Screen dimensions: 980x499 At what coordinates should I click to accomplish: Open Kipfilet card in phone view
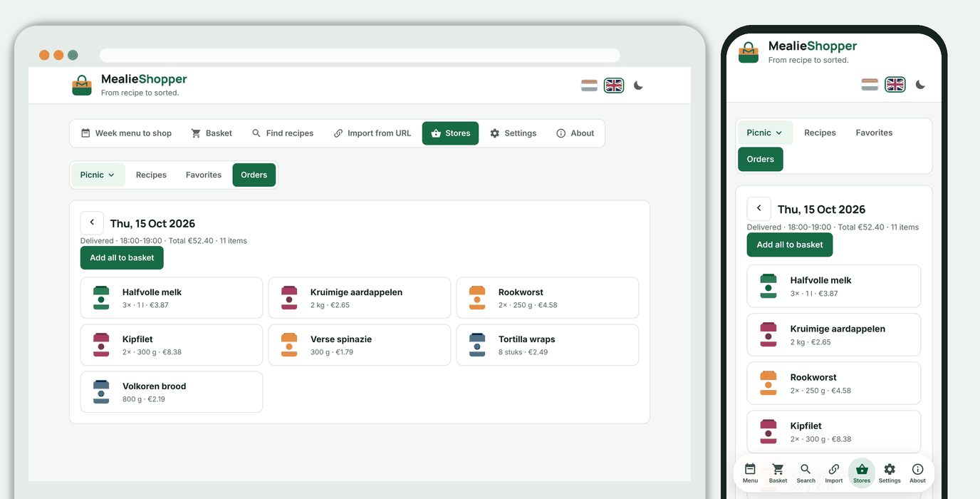coord(834,432)
